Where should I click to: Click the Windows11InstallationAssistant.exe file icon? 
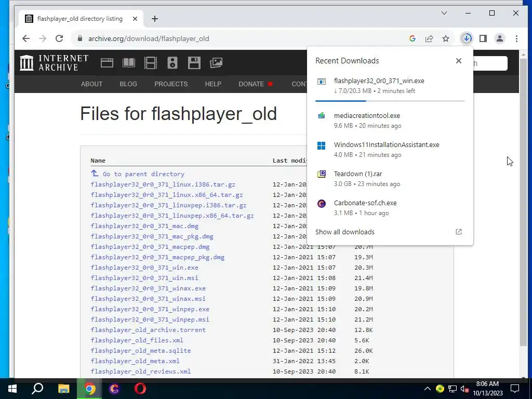coord(321,145)
